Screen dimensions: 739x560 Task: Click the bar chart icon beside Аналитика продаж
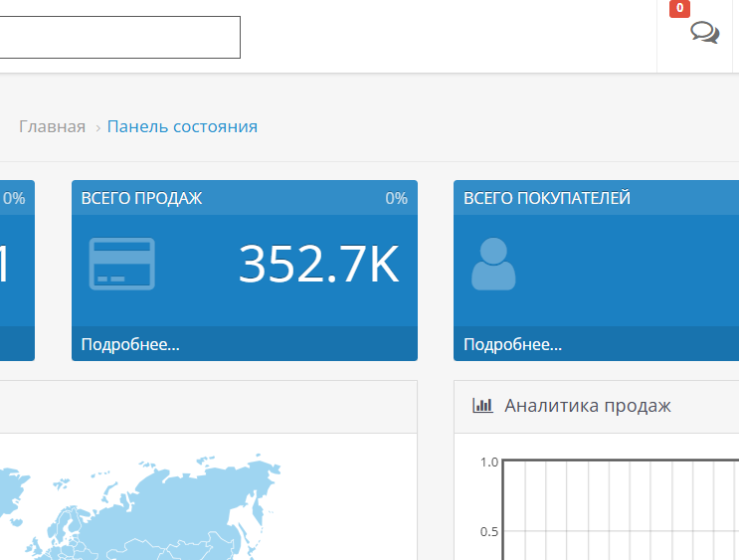tap(482, 406)
